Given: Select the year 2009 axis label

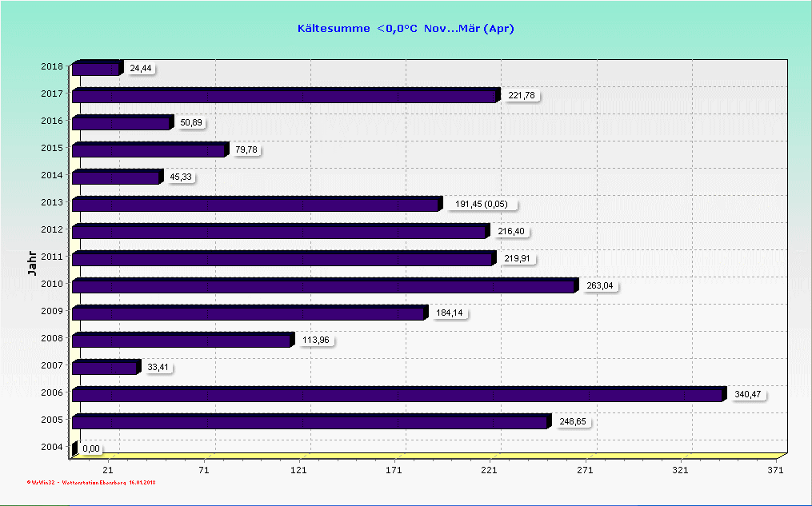Looking at the screenshot, I should 54,313.
